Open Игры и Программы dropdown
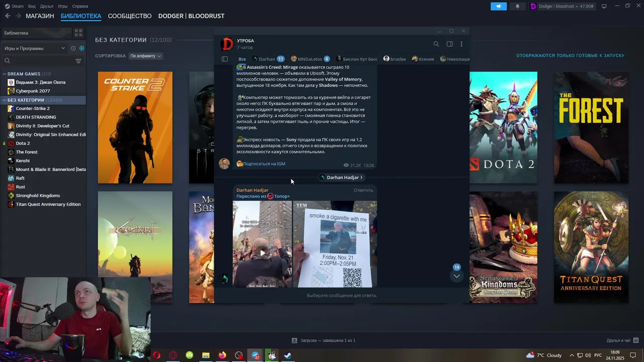 click(x=34, y=48)
